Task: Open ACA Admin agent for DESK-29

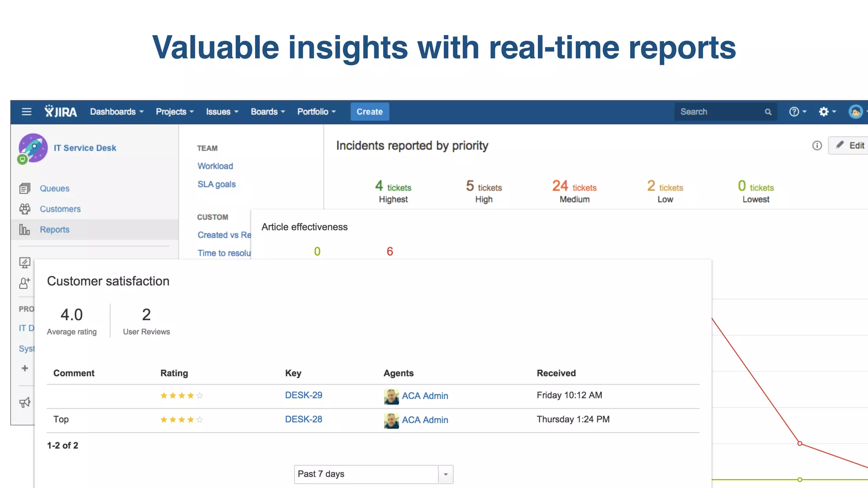Action: pyautogui.click(x=425, y=396)
